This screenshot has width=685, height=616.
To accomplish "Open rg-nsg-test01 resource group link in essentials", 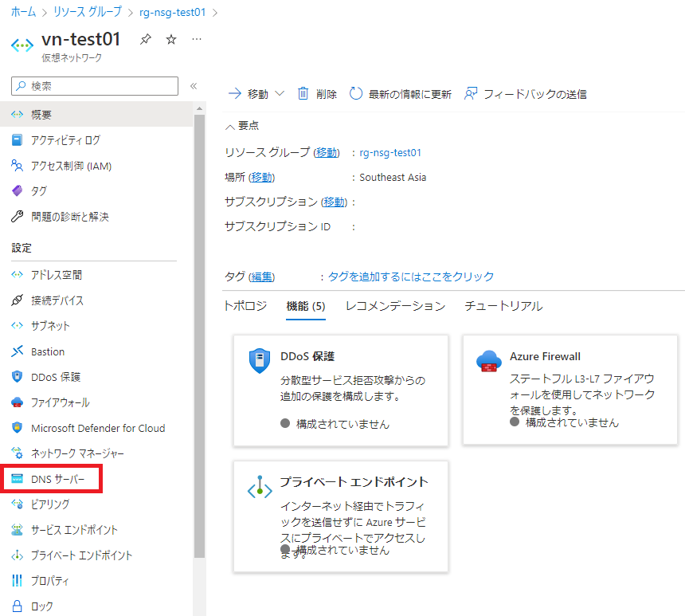I will click(x=390, y=152).
